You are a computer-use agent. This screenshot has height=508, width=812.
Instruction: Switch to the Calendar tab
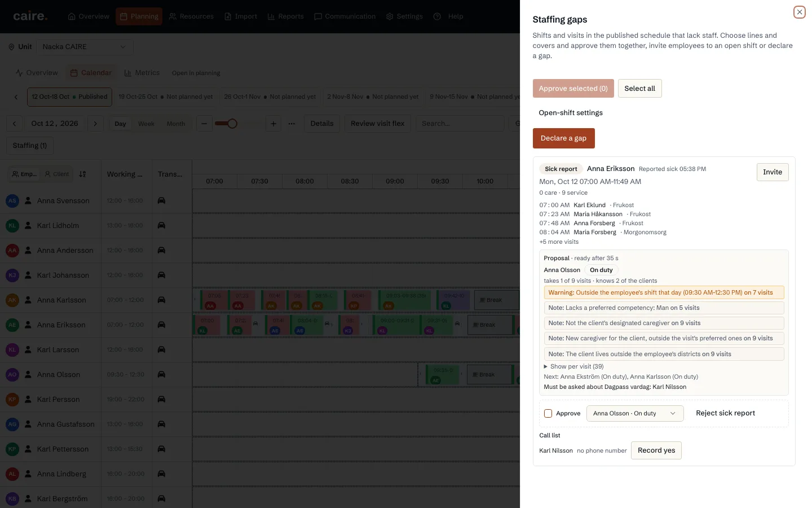click(x=91, y=73)
